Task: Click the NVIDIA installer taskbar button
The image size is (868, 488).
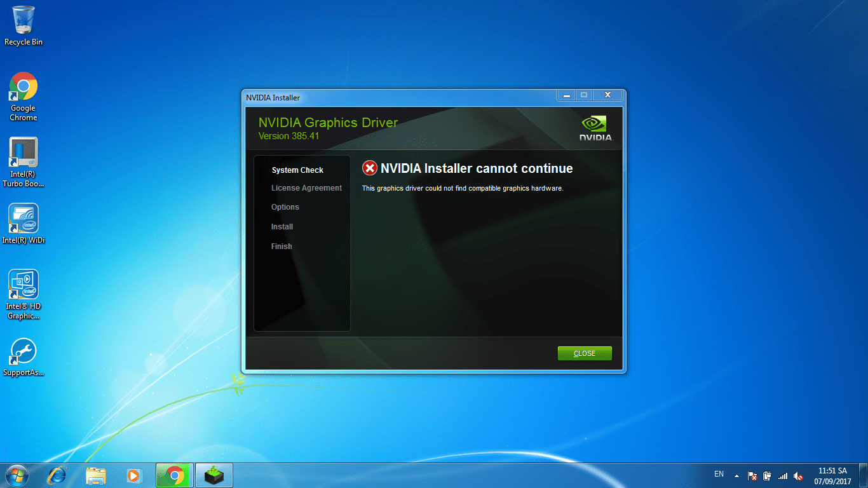Action: click(x=214, y=475)
